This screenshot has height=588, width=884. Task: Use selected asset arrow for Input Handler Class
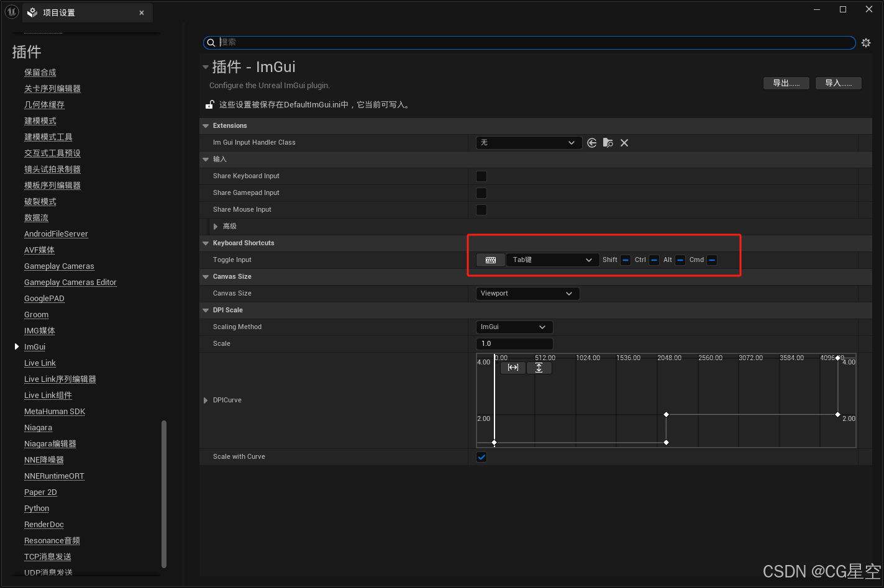pyautogui.click(x=592, y=143)
